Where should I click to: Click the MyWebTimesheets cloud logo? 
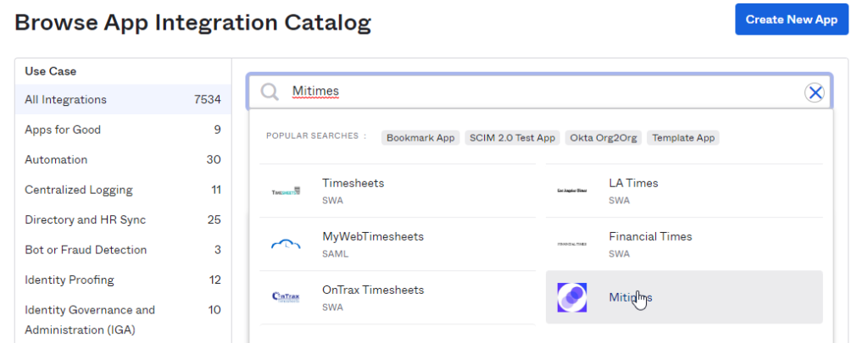coord(286,245)
